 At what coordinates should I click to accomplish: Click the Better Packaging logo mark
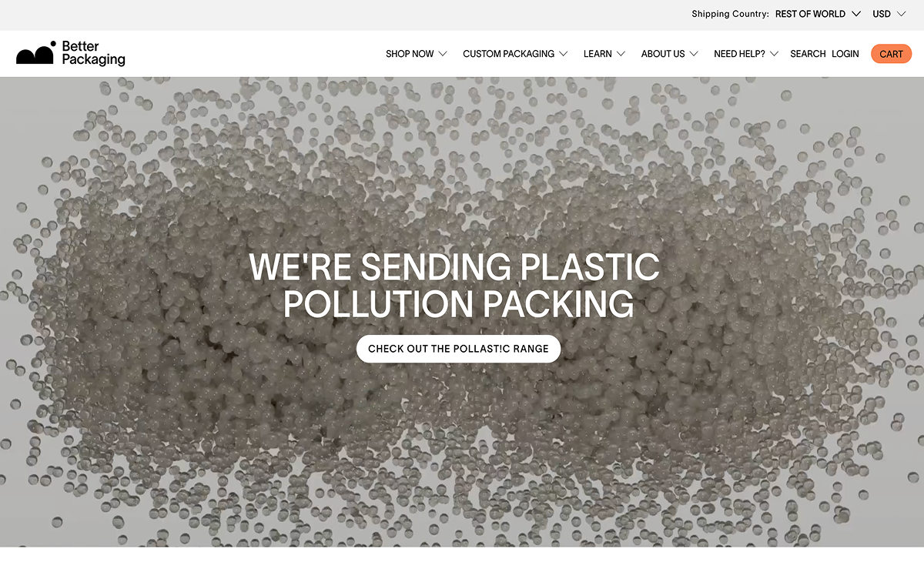[36, 52]
